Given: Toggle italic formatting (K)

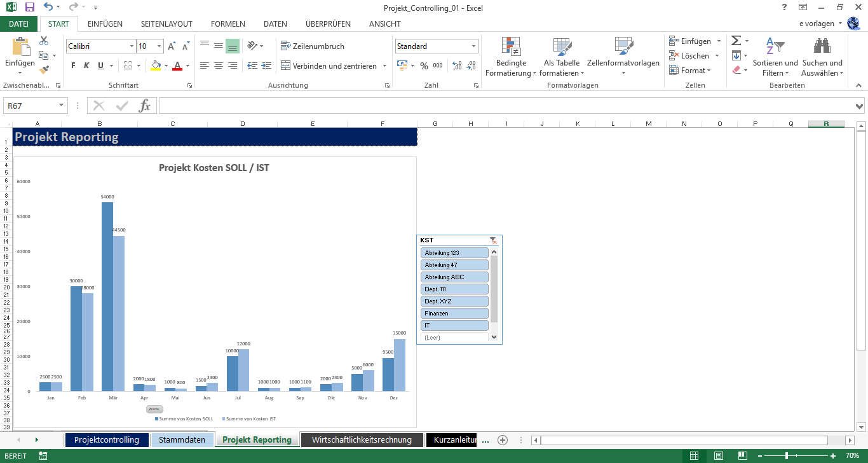Looking at the screenshot, I should (x=87, y=66).
